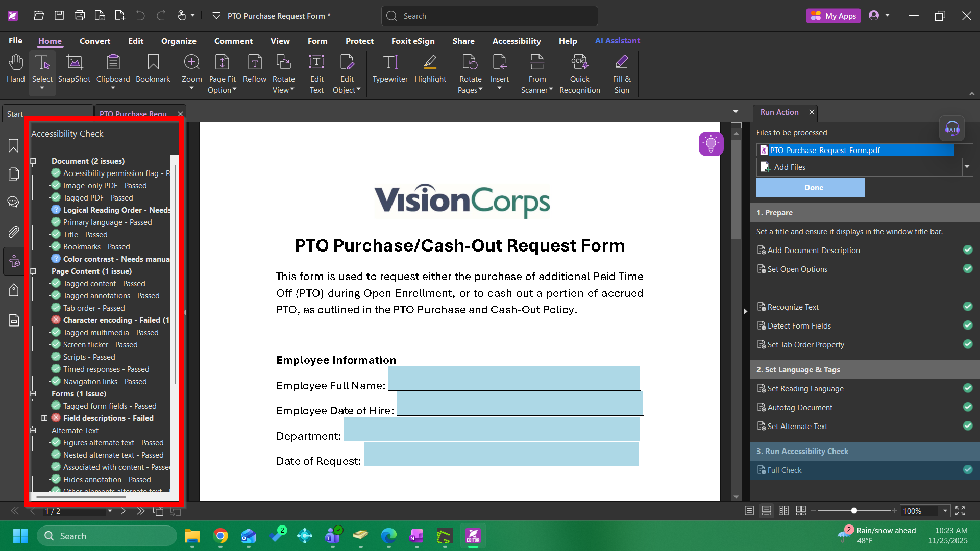Click the zoom slider handle
The image size is (980, 551).
click(x=854, y=511)
